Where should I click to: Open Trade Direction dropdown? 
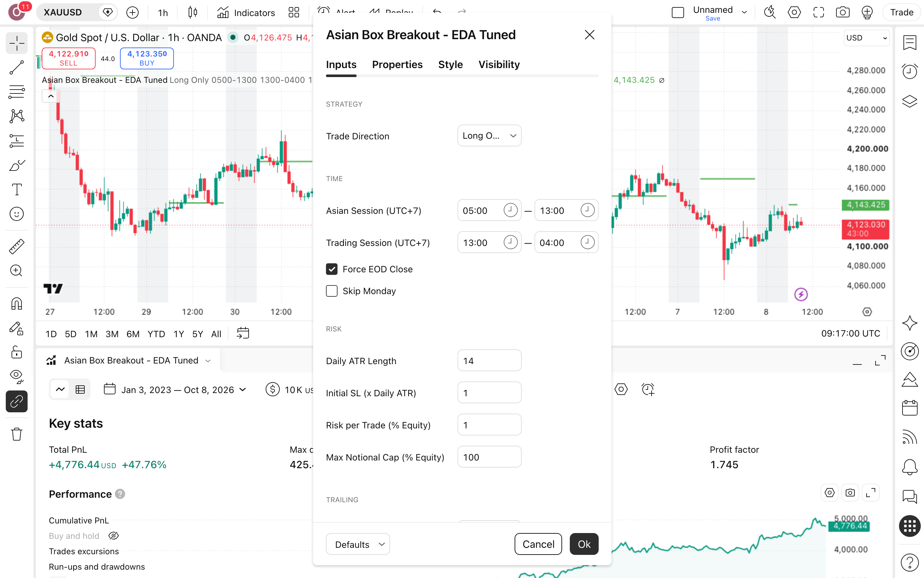tap(489, 136)
